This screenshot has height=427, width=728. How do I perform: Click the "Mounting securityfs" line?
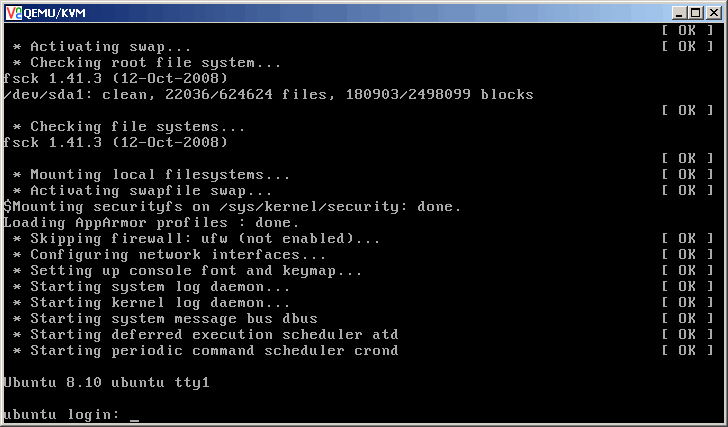(233, 207)
